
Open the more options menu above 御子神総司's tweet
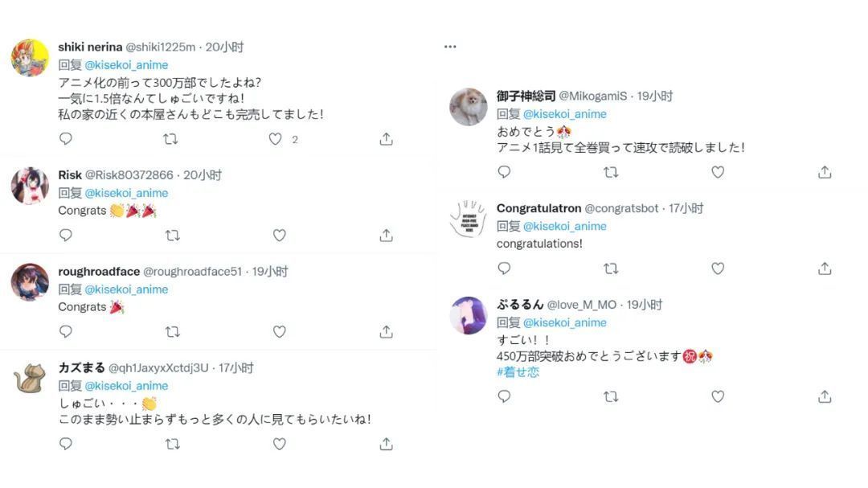pyautogui.click(x=450, y=46)
